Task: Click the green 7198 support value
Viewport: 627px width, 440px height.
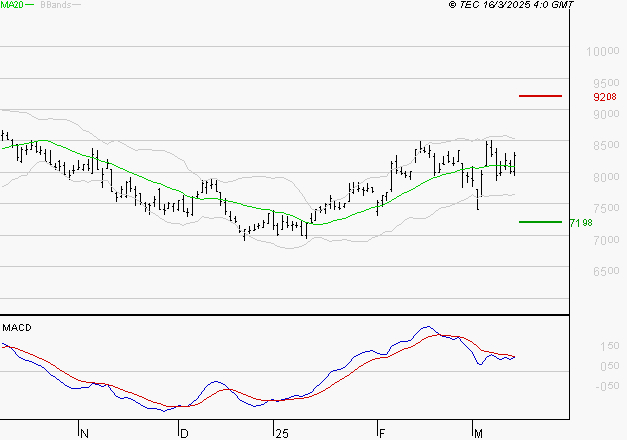Action: (581, 223)
